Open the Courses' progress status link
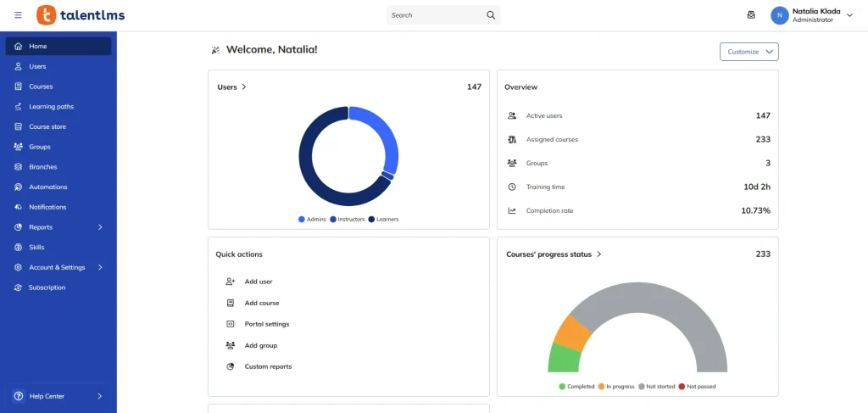The height and width of the screenshot is (413, 868). 554,254
